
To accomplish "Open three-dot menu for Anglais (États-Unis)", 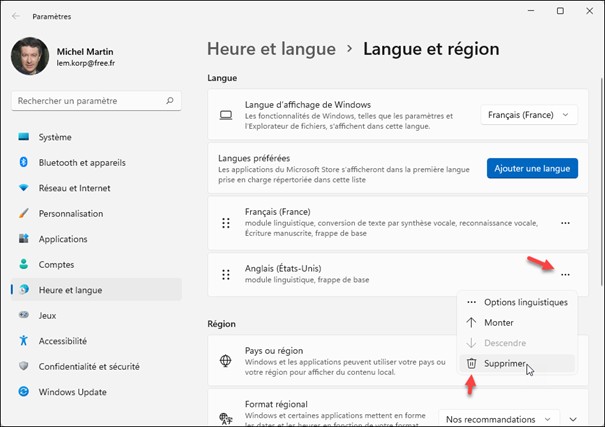I will [565, 275].
